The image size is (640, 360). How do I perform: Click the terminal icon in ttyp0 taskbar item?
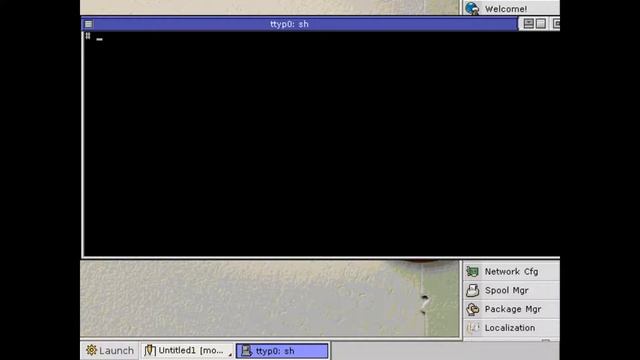[x=246, y=351]
